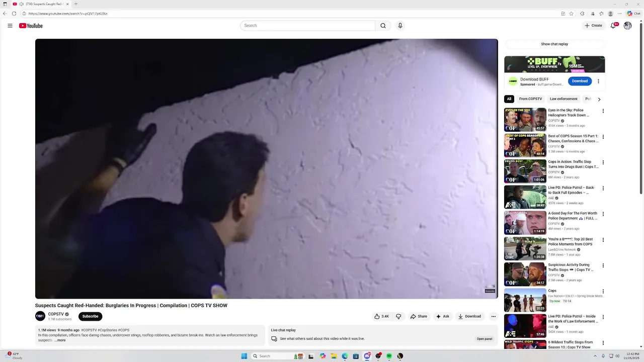
Task: Mute the browser tab audio
Action: [x=21, y=4]
